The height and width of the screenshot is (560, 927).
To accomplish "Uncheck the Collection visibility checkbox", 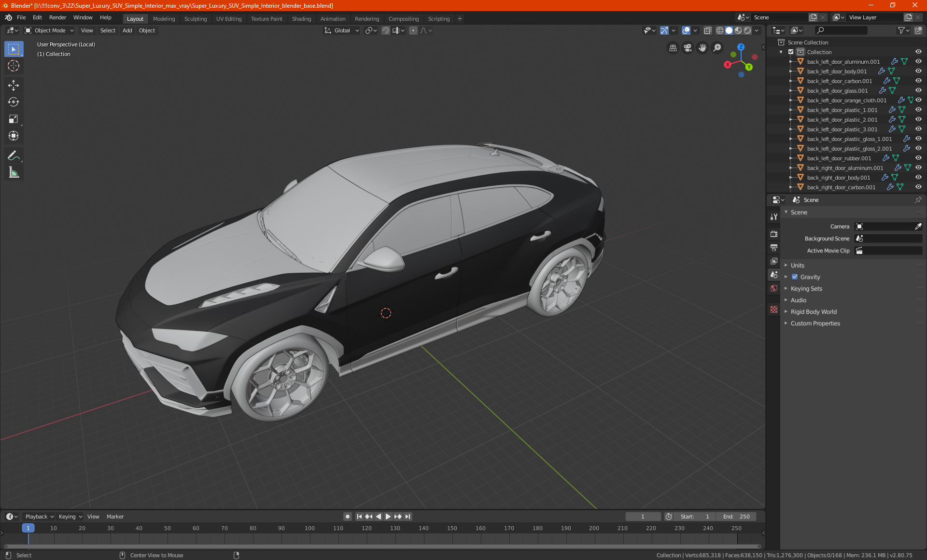I will pyautogui.click(x=791, y=52).
